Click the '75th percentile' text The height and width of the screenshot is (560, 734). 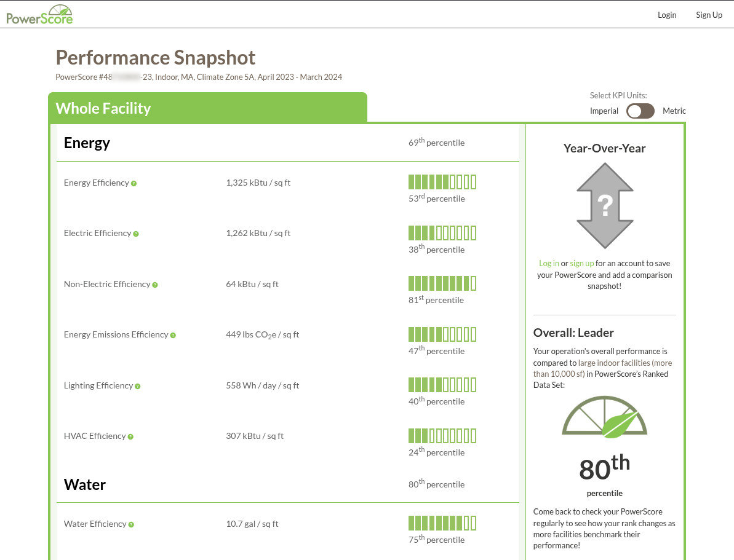[436, 539]
